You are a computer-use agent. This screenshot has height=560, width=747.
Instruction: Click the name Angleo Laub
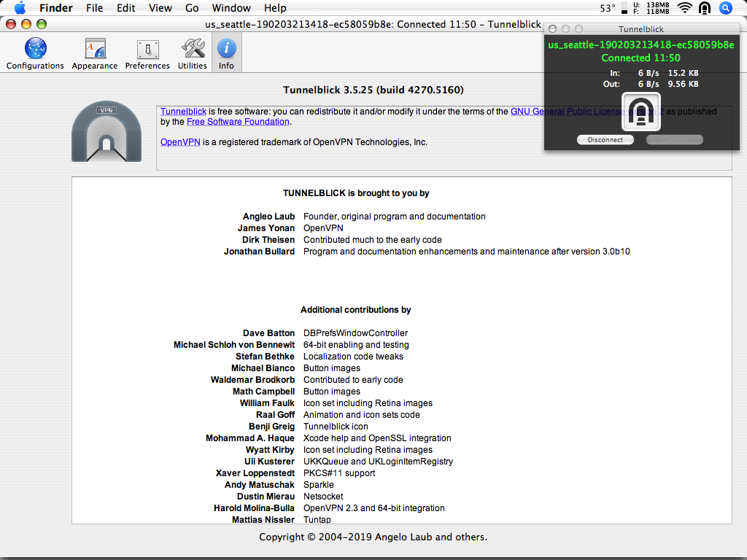click(268, 217)
